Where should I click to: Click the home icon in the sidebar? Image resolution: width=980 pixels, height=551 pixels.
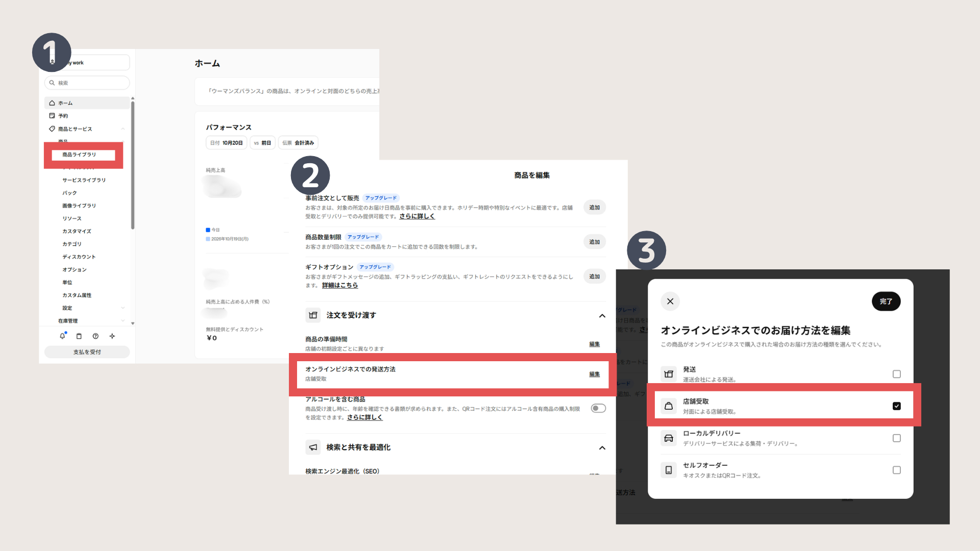pos(52,103)
